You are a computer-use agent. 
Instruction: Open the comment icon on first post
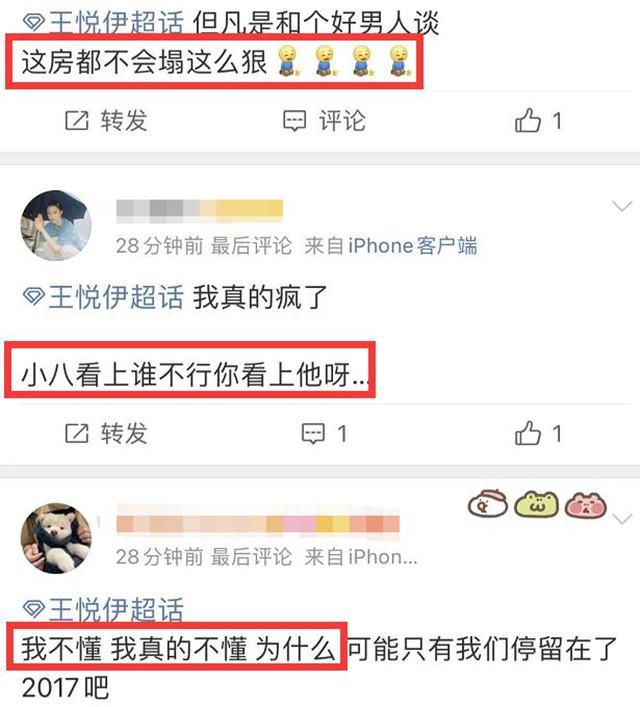(295, 121)
